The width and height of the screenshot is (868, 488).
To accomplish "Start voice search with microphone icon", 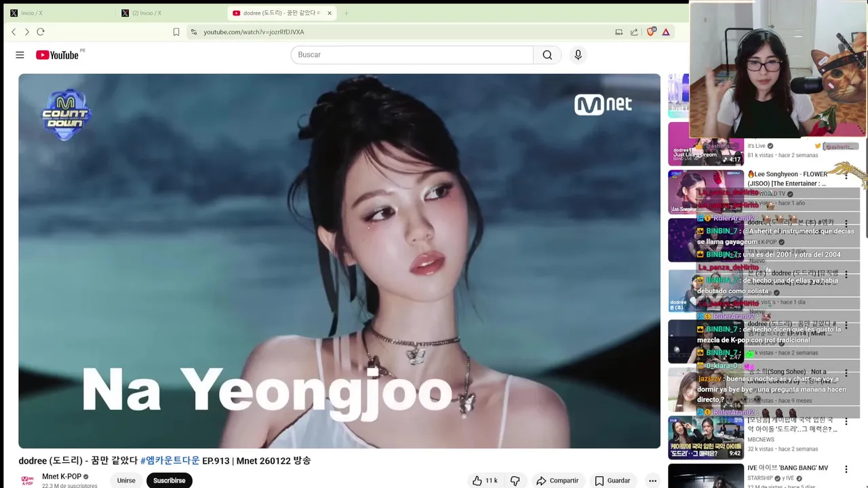I will pos(578,55).
